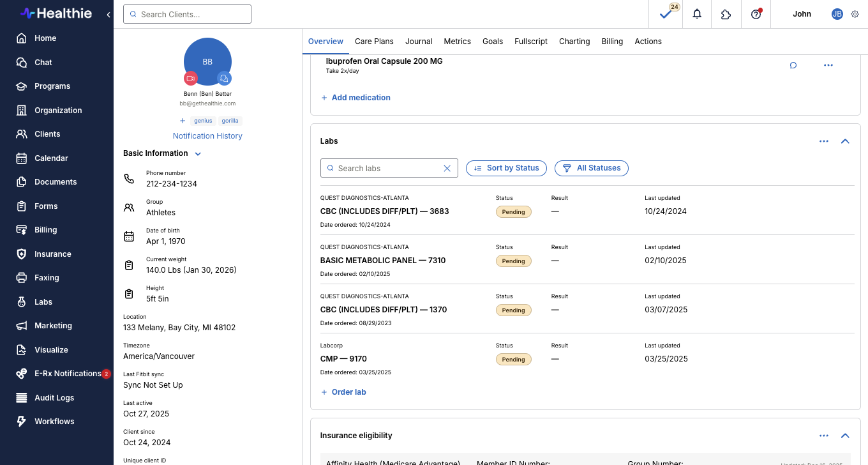Open the tasks checkmark icon with badge
Screen dimensions: 868x465
coord(666,14)
